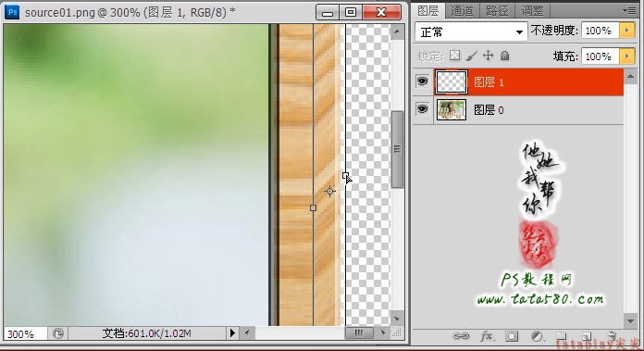Create a new layer group
Viewport: 644px width, 351px height.
click(562, 336)
